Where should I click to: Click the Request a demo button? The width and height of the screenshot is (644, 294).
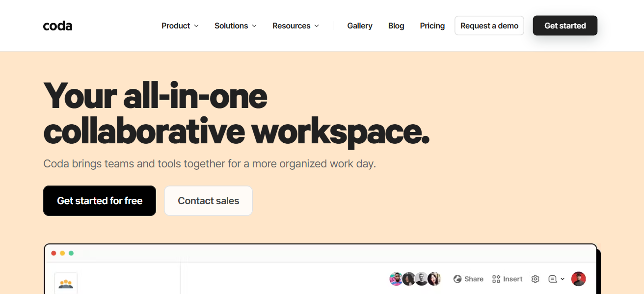point(489,26)
